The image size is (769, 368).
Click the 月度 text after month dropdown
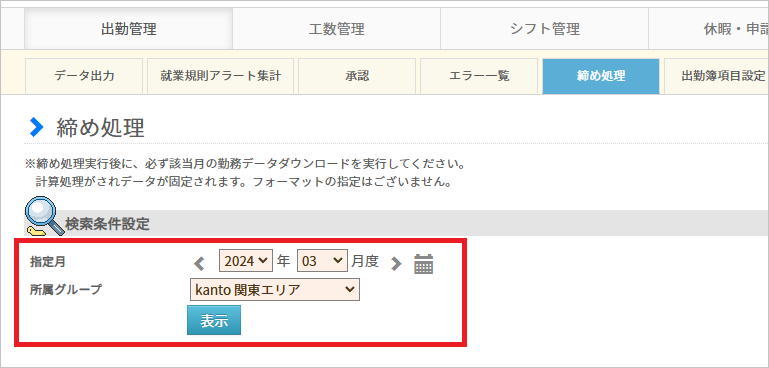point(365,262)
